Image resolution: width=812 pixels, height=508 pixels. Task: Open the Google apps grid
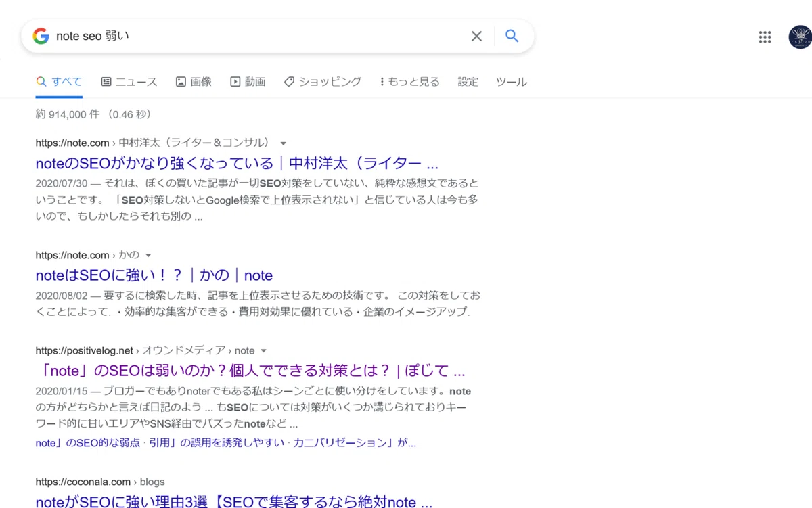pos(765,37)
